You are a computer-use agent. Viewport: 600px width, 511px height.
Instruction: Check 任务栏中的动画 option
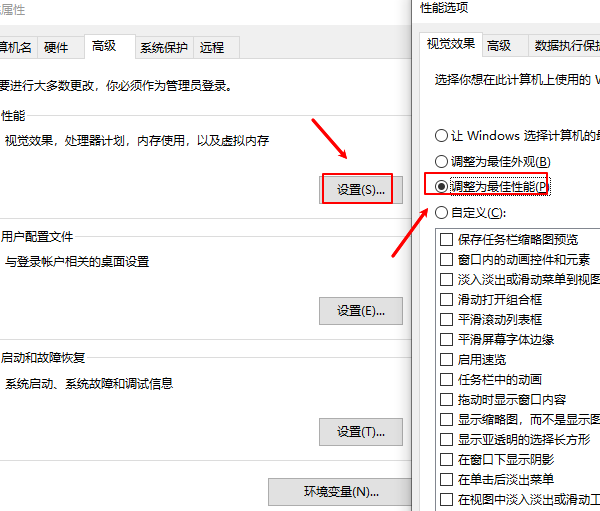446,379
